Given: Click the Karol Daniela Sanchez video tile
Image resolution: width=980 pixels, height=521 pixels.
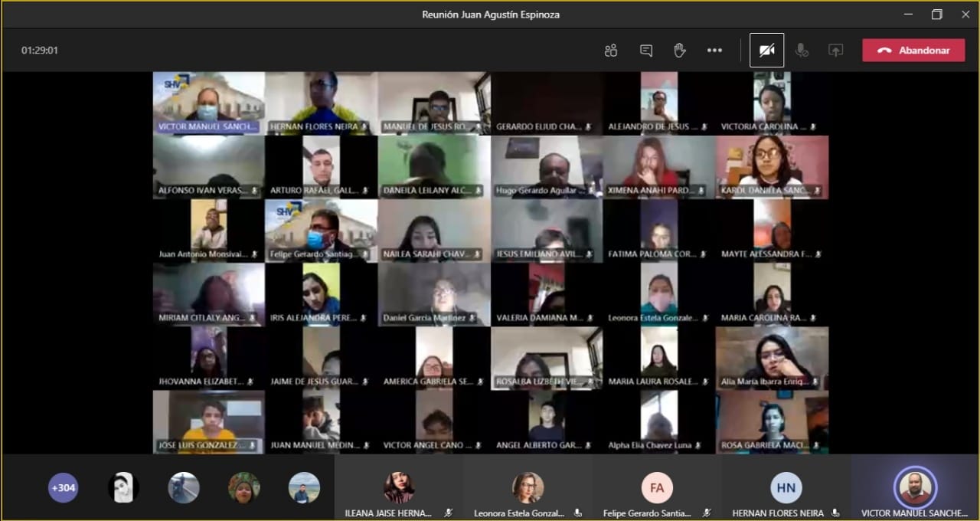Looking at the screenshot, I should [772, 165].
